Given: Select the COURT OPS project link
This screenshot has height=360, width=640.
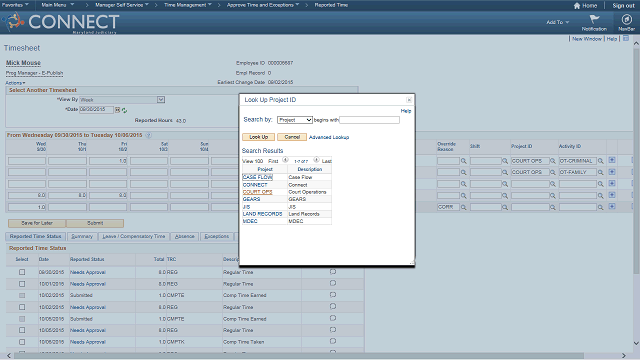Looking at the screenshot, I should point(257,192).
